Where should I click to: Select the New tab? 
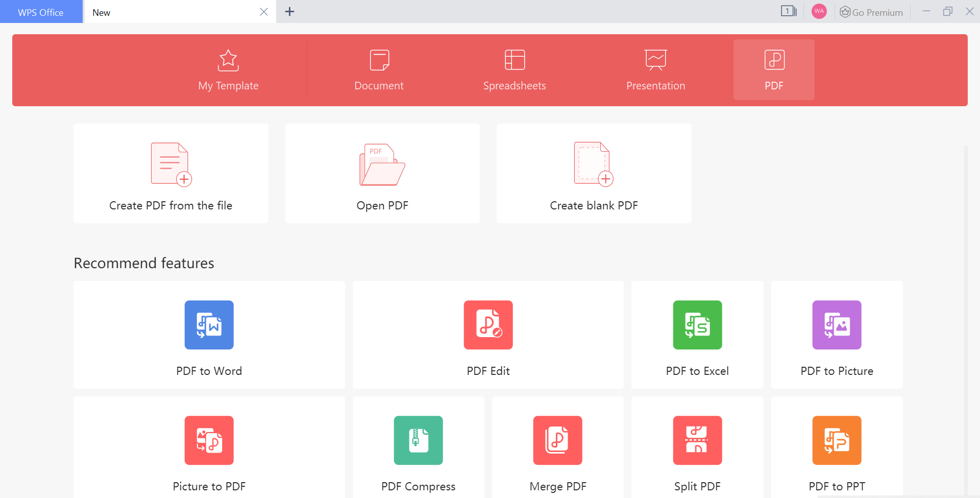point(180,12)
